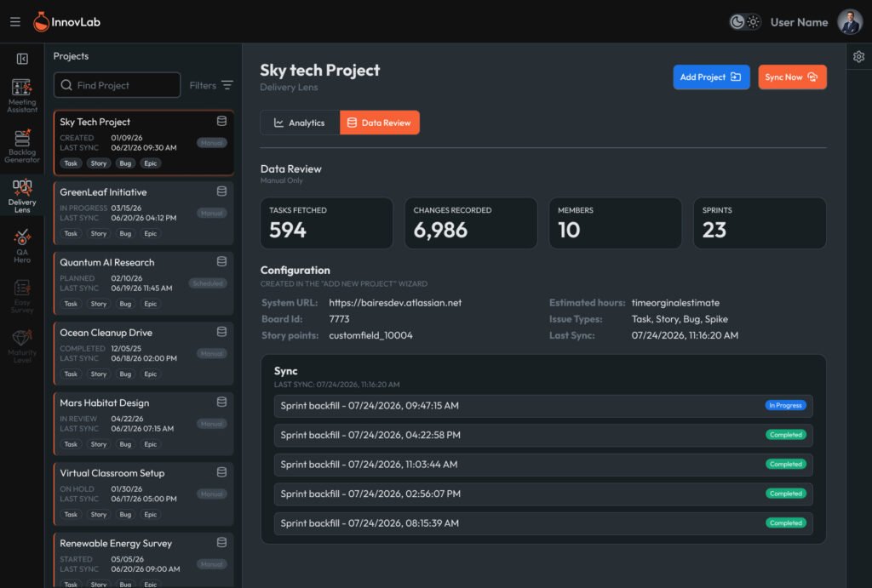Image resolution: width=872 pixels, height=588 pixels.
Task: Click database icon on GreenLeaf Initiative card
Action: [x=221, y=191]
